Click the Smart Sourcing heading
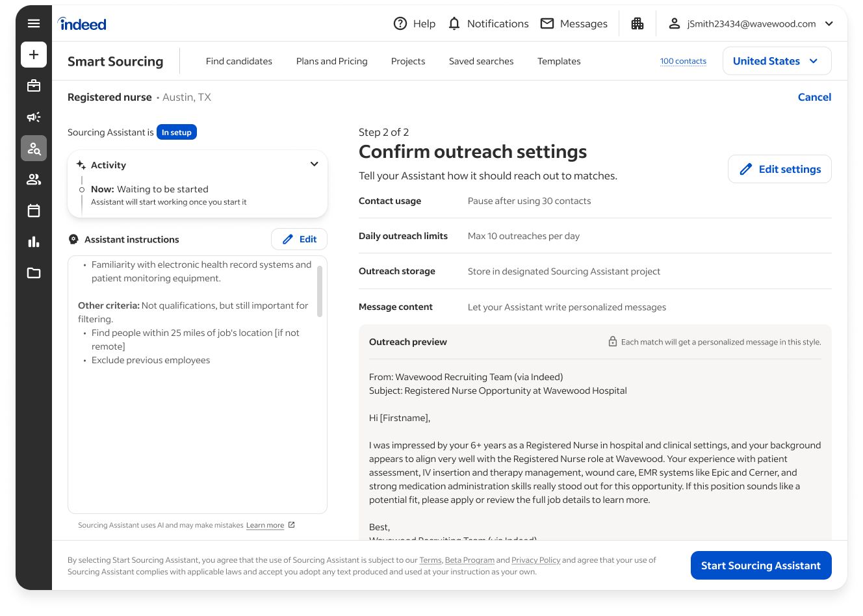 (x=115, y=61)
